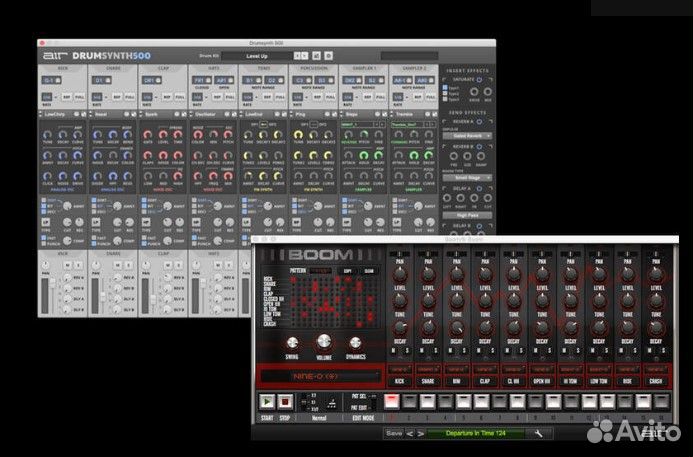Open the LowChirp preset selector on Kick

point(57,114)
